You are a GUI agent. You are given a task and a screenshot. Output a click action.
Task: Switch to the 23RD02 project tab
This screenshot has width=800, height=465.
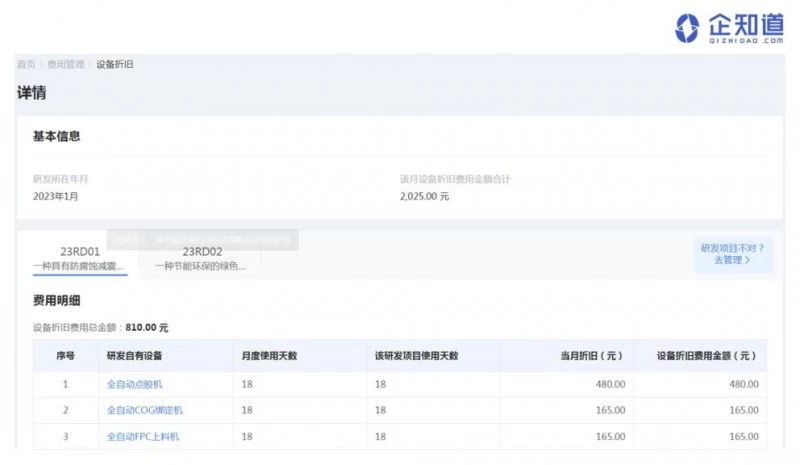tap(202, 258)
